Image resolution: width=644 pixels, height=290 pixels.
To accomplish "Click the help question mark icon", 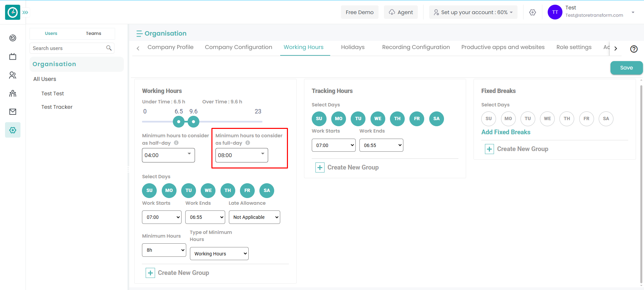I will [x=634, y=49].
